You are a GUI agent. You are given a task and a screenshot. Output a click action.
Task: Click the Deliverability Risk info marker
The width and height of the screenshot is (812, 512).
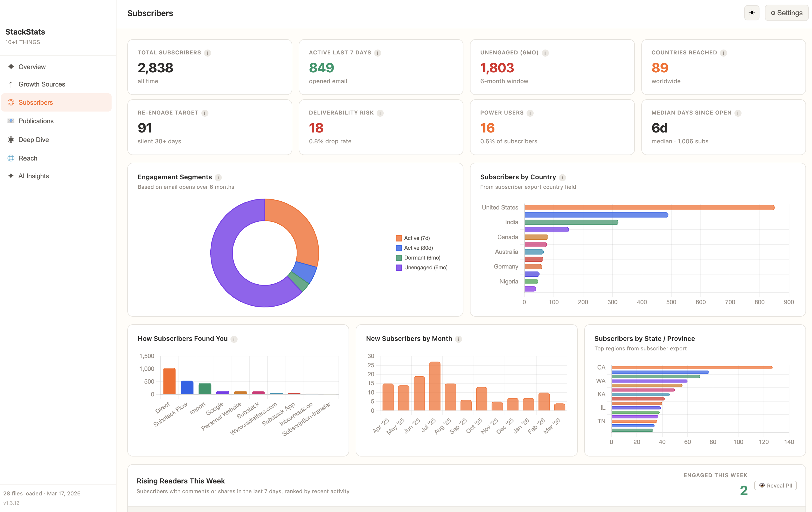pyautogui.click(x=380, y=113)
